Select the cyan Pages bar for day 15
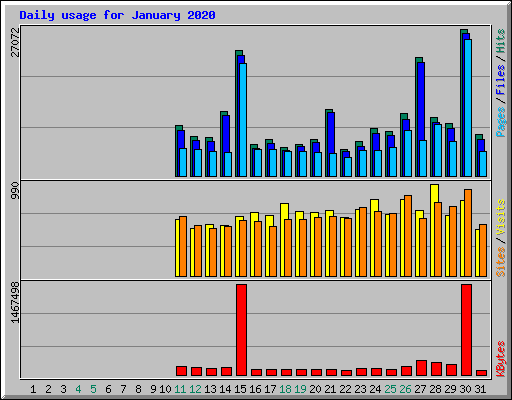The image size is (512, 400). point(243,120)
